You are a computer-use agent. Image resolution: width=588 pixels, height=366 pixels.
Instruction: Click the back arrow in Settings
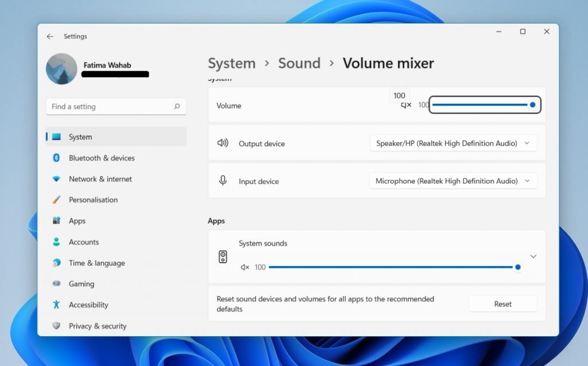click(x=50, y=36)
